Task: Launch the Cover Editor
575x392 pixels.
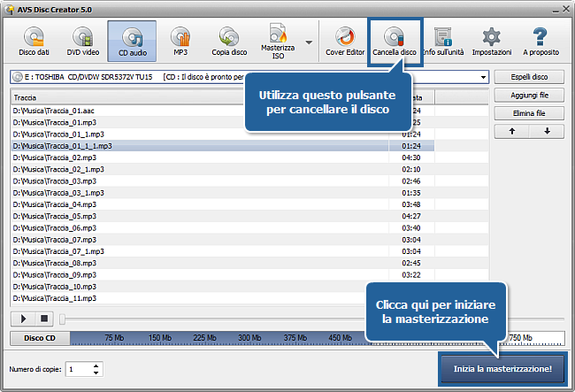Action: click(345, 41)
